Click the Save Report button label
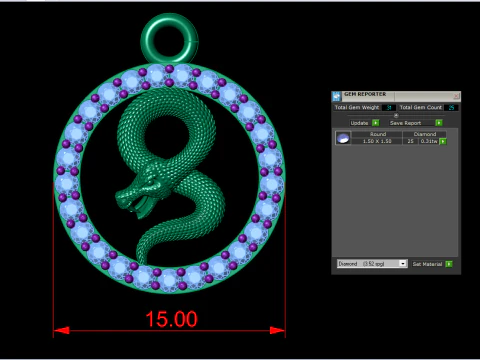Image resolution: width=480 pixels, height=360 pixels. click(405, 123)
